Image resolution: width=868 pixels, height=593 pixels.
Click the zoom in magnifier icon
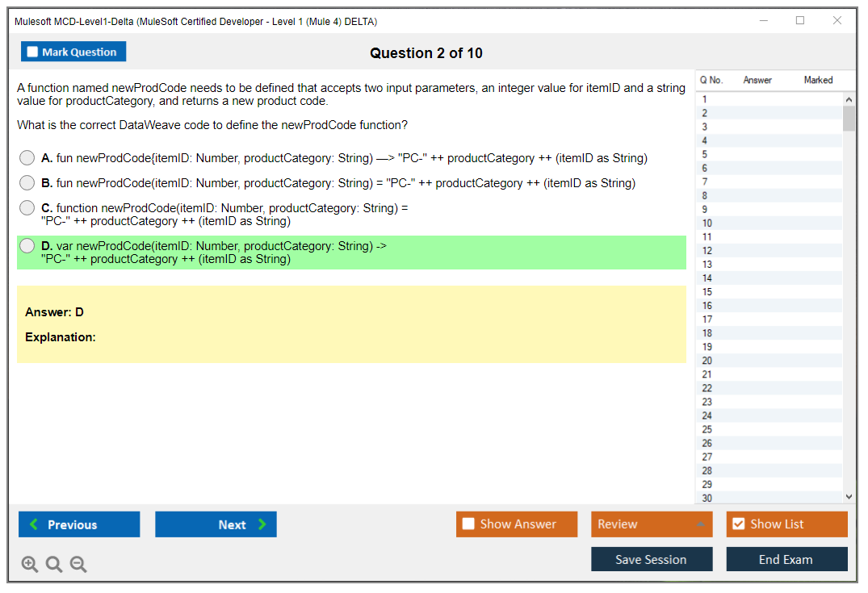pos(30,564)
